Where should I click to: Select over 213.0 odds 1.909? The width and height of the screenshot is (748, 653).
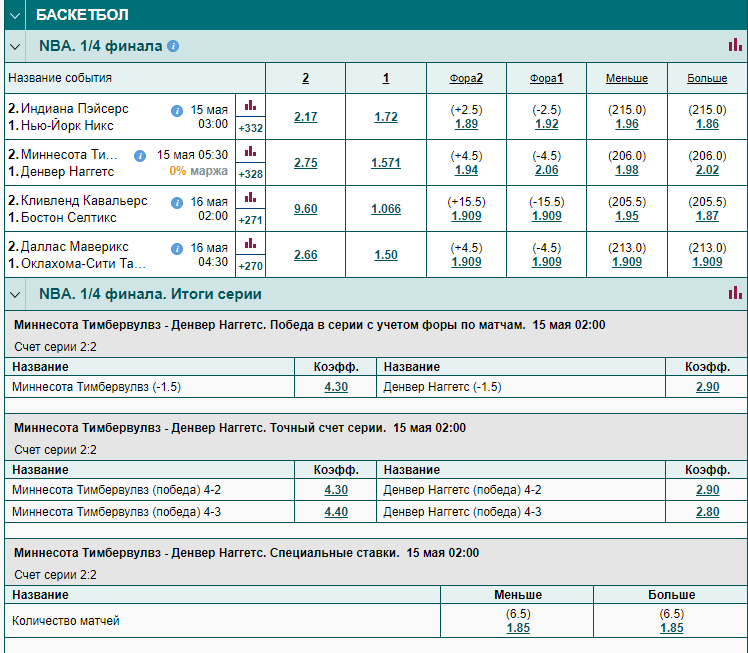pyautogui.click(x=707, y=262)
